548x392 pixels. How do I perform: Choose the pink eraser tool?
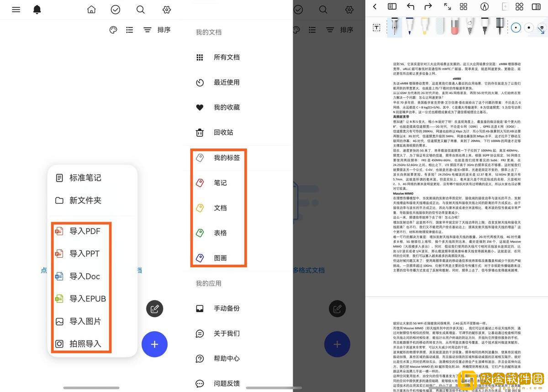(x=454, y=26)
